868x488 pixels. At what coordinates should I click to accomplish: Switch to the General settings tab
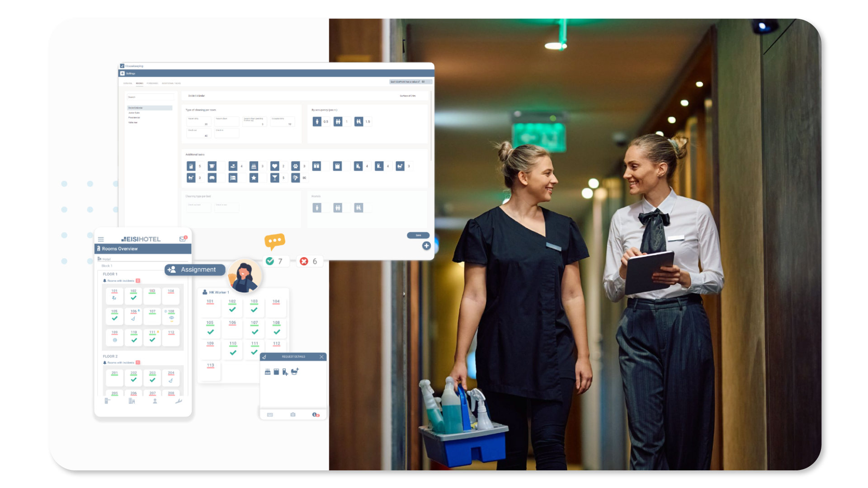[x=128, y=83]
